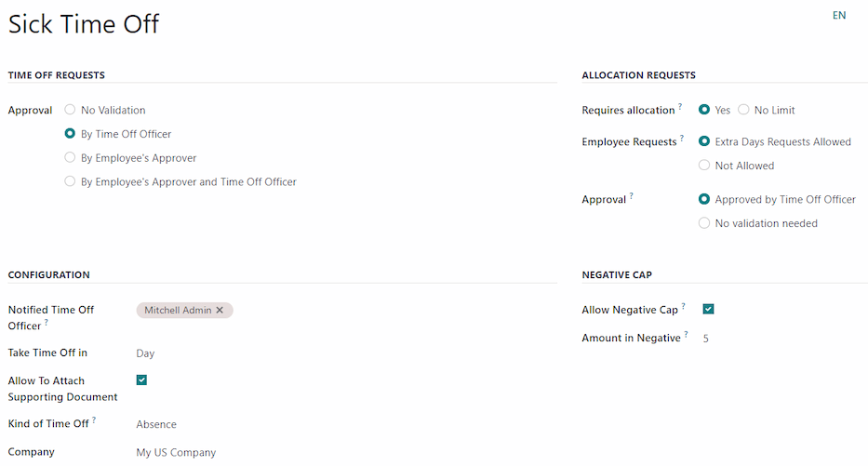Remove Mitchell Admin tag with the x icon
Screen dimensions: 868x466
[220, 311]
